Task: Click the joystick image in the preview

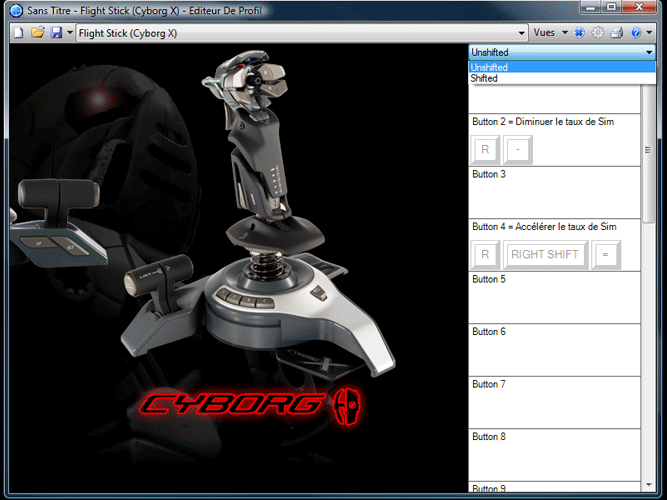Action: click(259, 213)
